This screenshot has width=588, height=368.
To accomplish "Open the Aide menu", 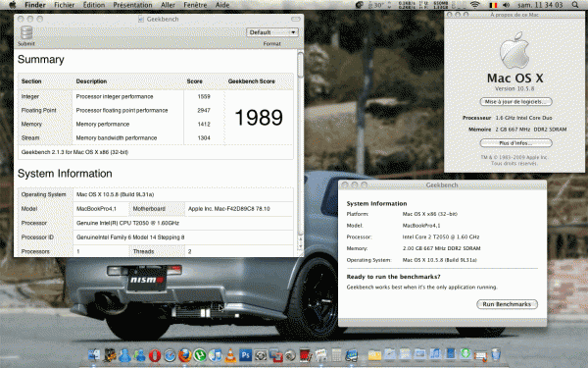I will pos(222,5).
